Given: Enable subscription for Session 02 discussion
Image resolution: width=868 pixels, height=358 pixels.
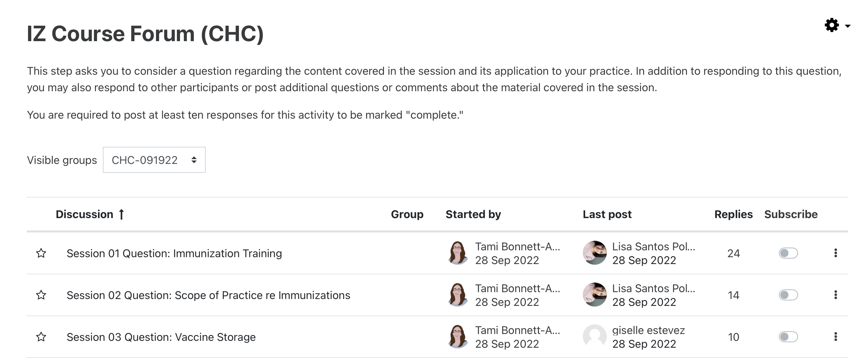Looking at the screenshot, I should pyautogui.click(x=788, y=295).
